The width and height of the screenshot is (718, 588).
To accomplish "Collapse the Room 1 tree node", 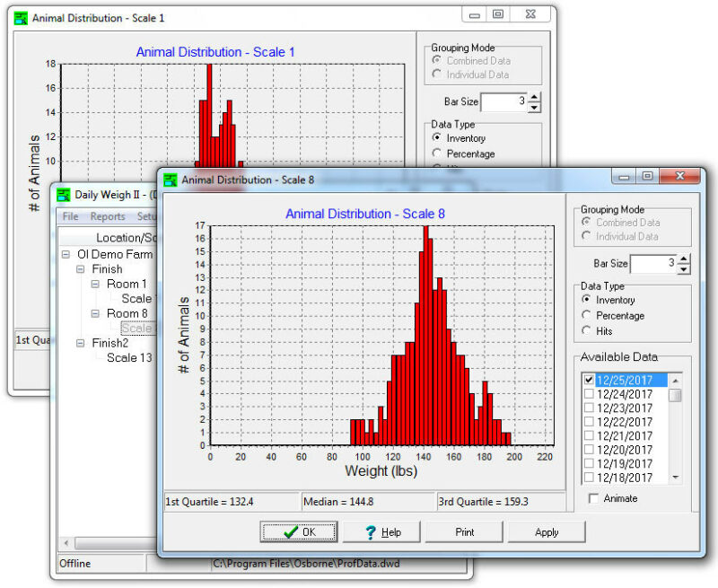I will 93,284.
